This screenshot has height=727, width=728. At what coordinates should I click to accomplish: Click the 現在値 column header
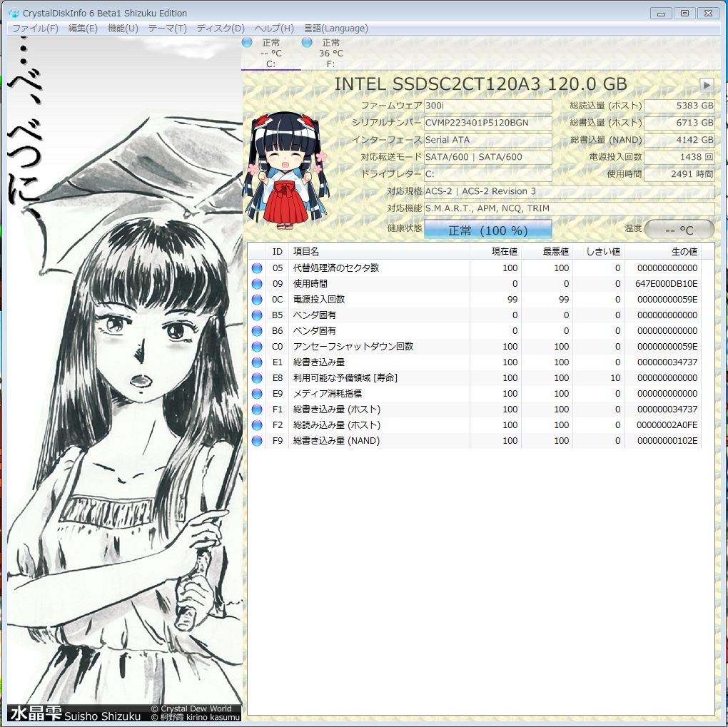pyautogui.click(x=496, y=252)
